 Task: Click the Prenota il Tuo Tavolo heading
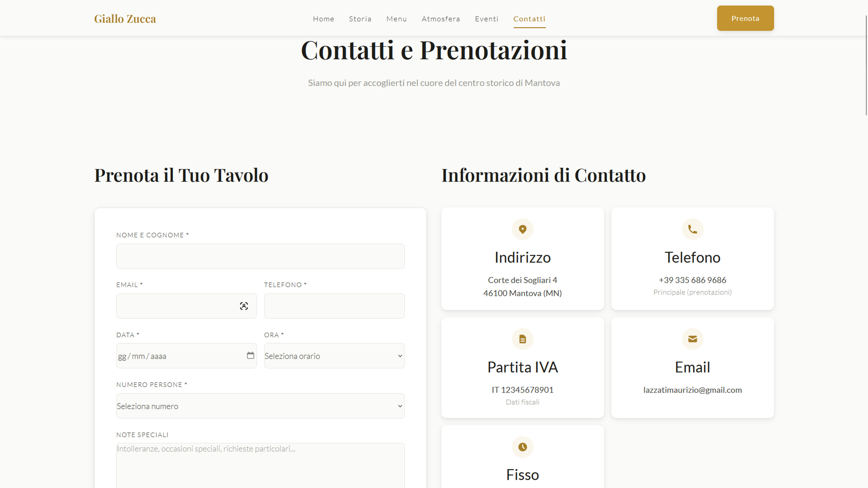tap(181, 176)
